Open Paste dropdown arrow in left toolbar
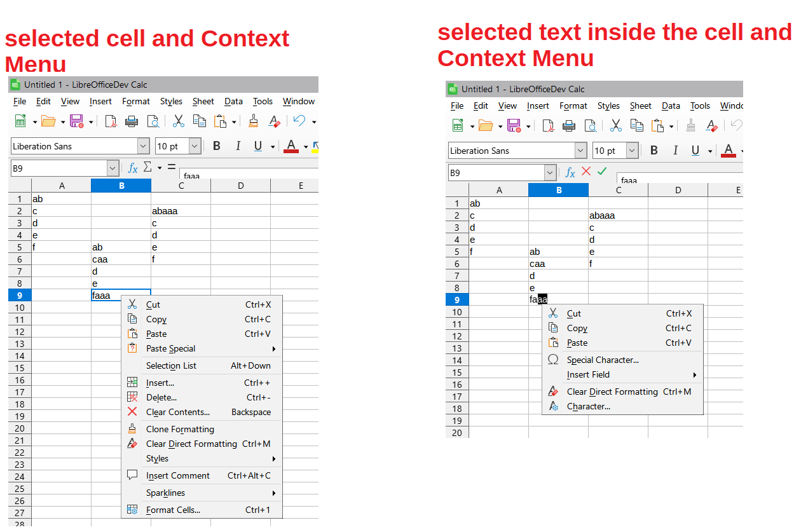Image resolution: width=801 pixels, height=532 pixels. point(234,121)
